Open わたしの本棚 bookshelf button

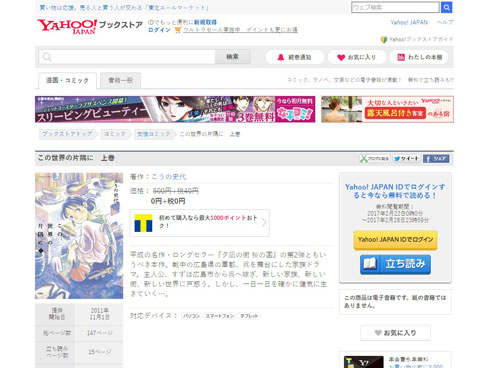click(x=419, y=57)
